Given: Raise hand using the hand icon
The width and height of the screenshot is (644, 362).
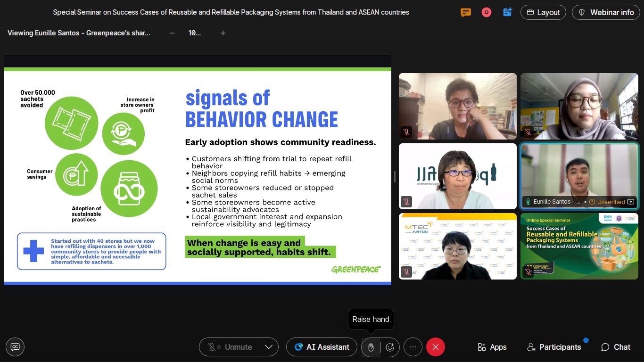Looking at the screenshot, I should 371,347.
